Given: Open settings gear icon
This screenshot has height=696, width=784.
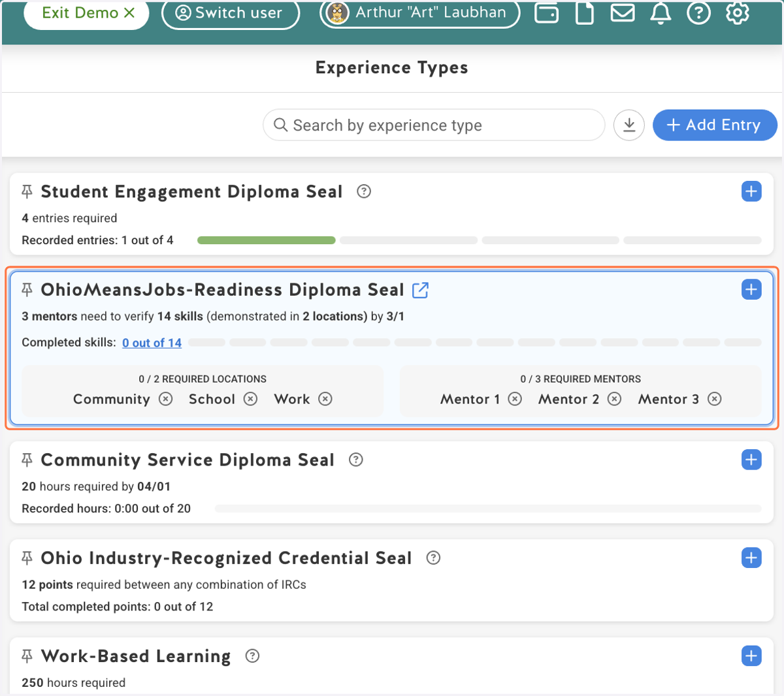Looking at the screenshot, I should pos(737,13).
